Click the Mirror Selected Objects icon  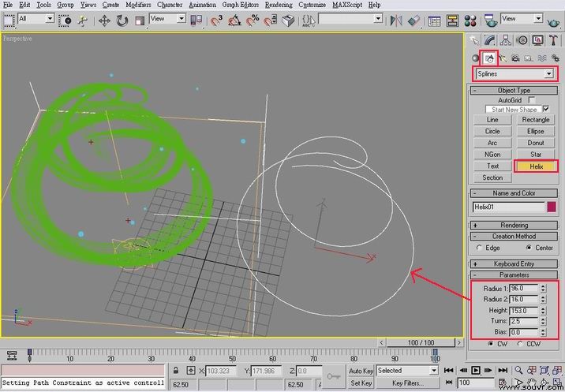(x=395, y=21)
